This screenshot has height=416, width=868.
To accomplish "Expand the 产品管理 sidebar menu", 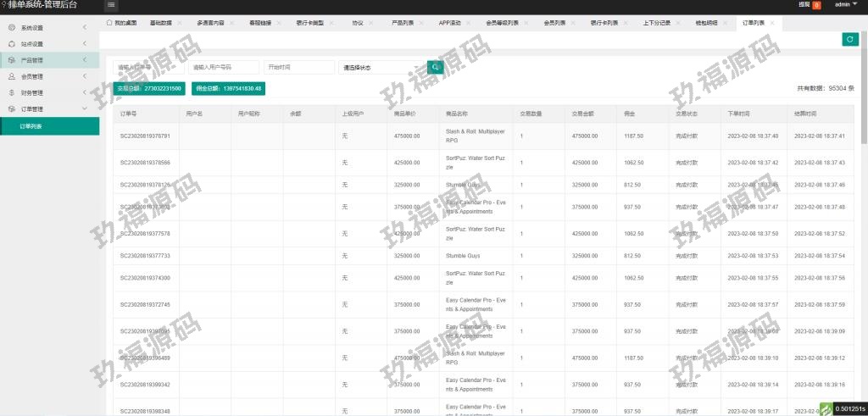I will (49, 60).
